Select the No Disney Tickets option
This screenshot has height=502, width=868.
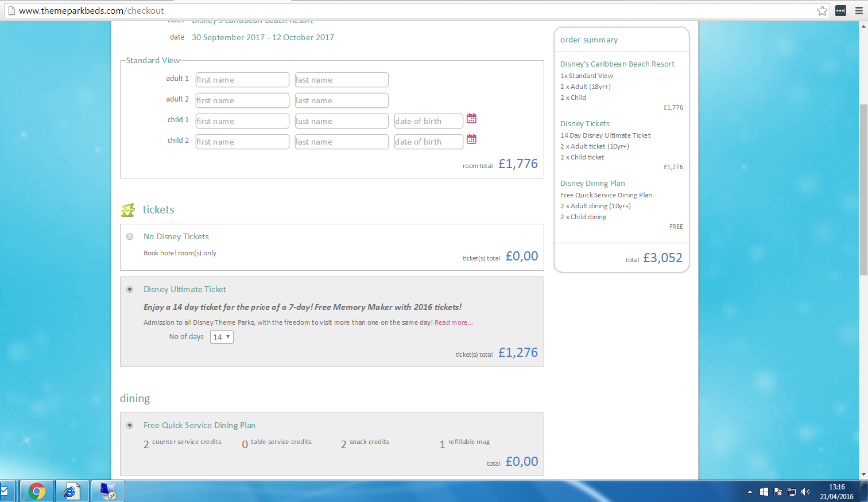[x=130, y=236]
